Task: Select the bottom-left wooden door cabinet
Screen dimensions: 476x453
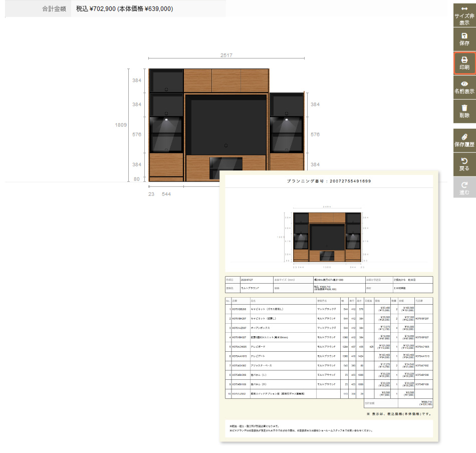Action: pos(166,164)
